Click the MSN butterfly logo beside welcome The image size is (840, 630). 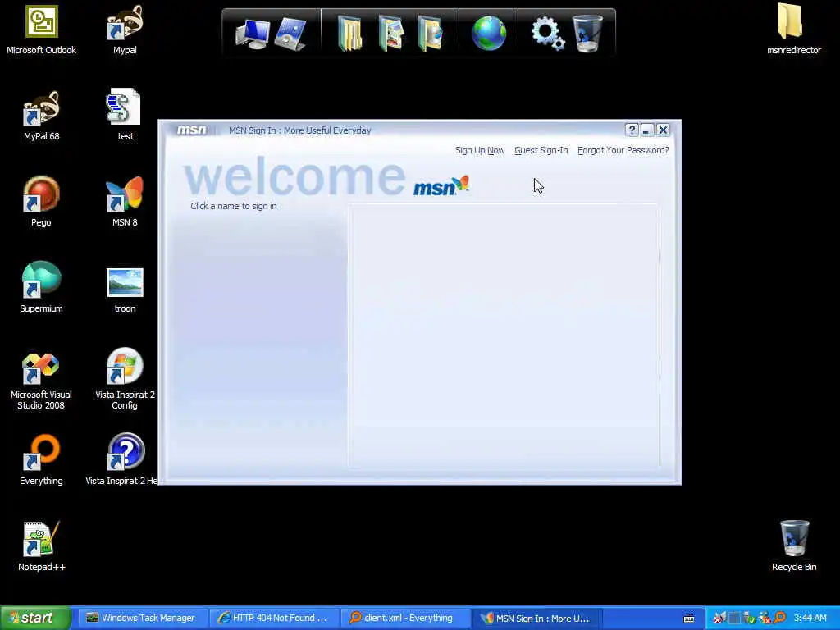(441, 185)
